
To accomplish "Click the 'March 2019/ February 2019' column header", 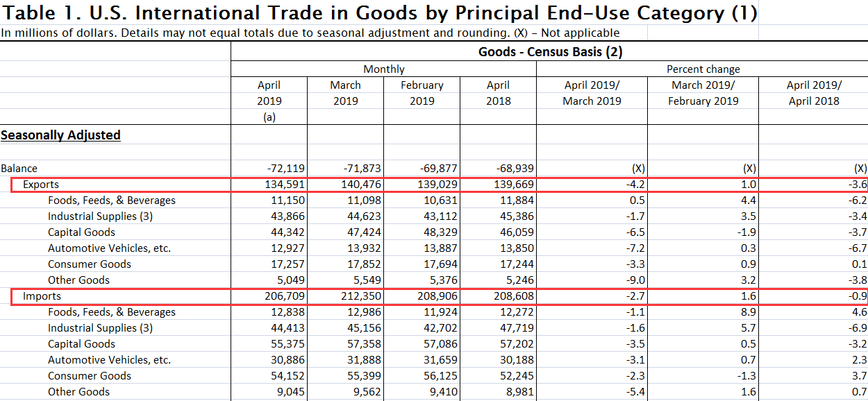I will (x=703, y=93).
